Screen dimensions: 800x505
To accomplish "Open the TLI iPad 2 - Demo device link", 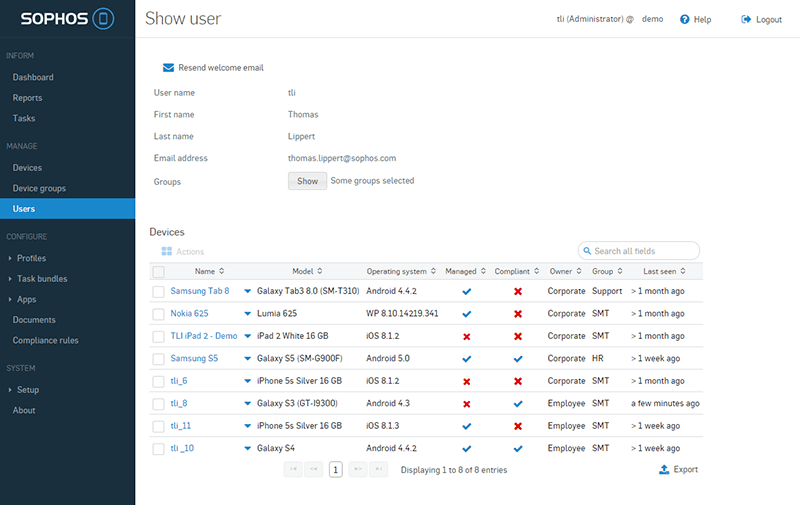I will pyautogui.click(x=204, y=336).
